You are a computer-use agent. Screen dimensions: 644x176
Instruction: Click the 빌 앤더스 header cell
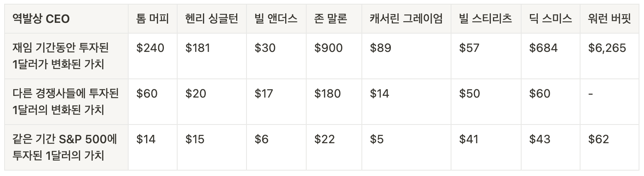click(276, 19)
